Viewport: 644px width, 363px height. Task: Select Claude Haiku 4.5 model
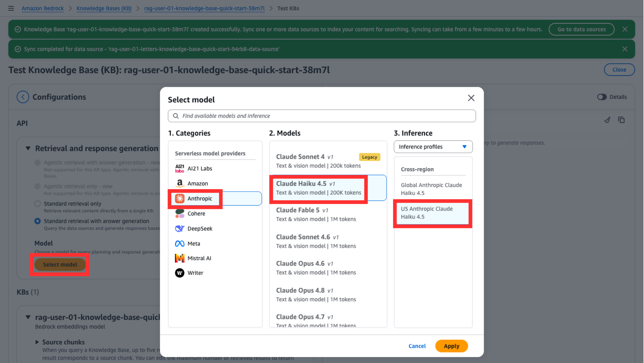(x=328, y=188)
